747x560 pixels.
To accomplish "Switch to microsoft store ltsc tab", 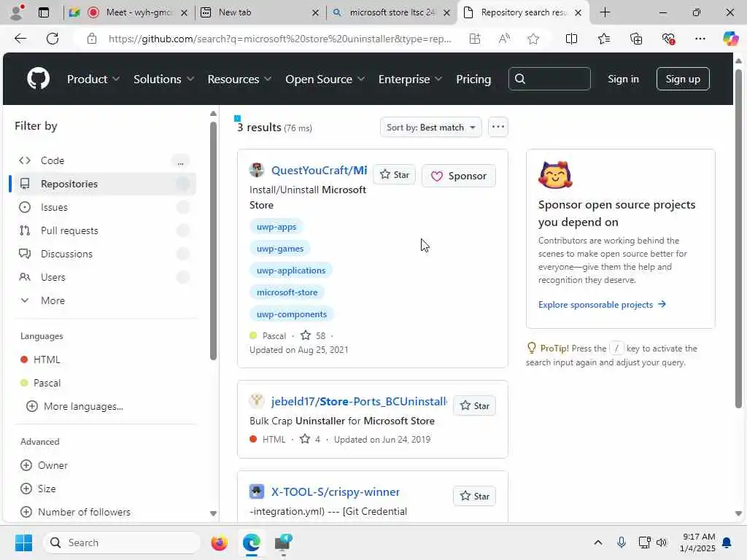I will 391,12.
